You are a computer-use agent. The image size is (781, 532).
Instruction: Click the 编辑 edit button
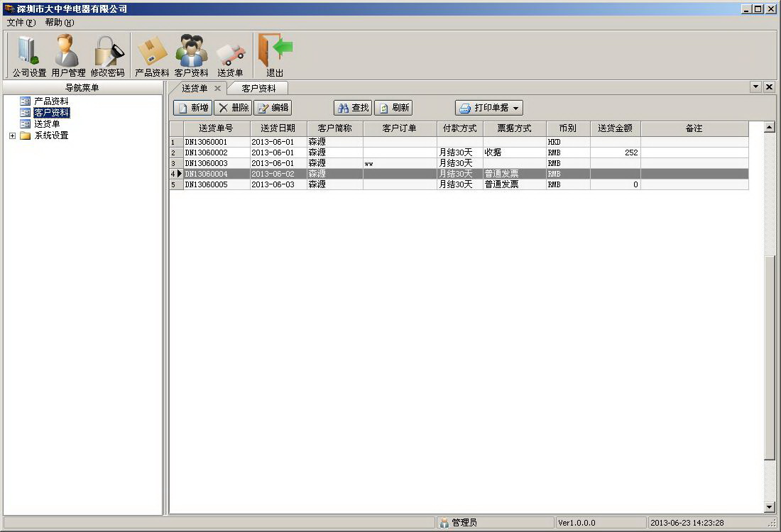tap(273, 108)
